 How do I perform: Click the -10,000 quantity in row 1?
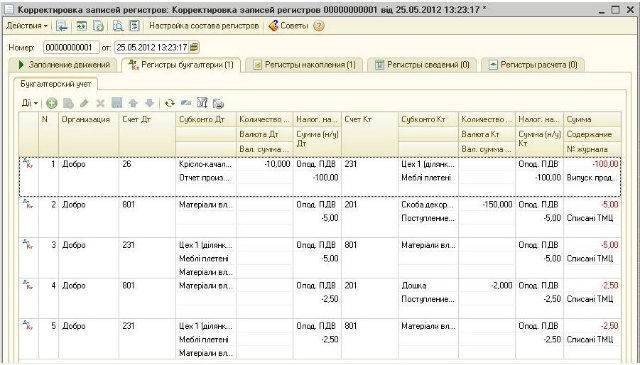pos(264,164)
